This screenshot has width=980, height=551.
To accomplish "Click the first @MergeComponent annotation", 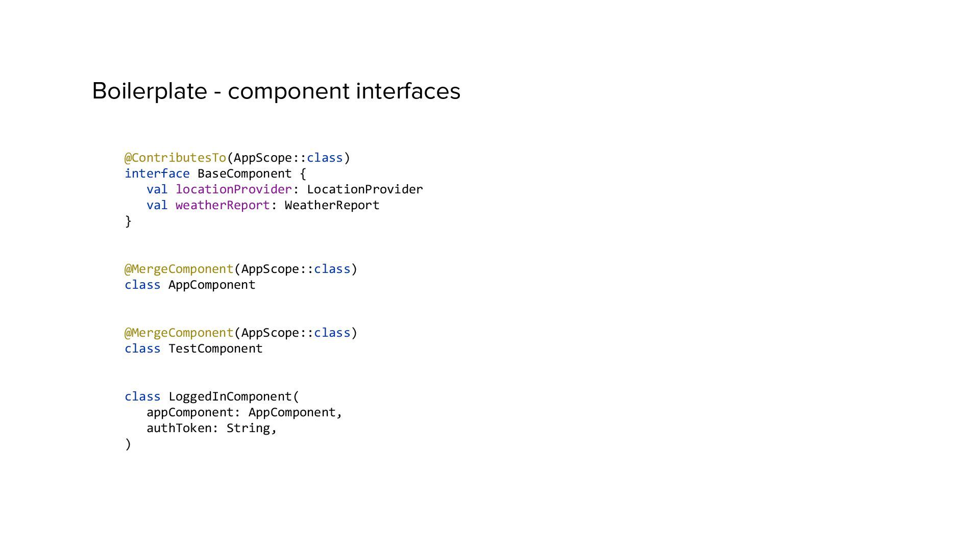I will point(179,269).
